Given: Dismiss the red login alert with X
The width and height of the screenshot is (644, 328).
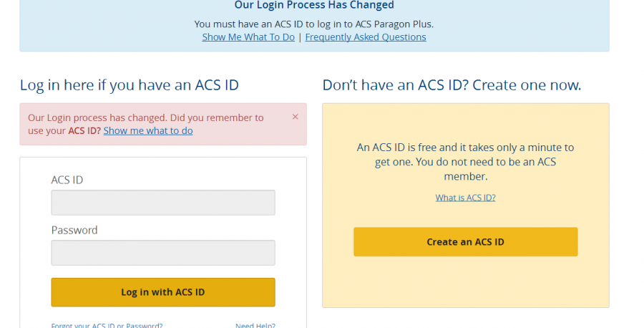Looking at the screenshot, I should pyautogui.click(x=296, y=117).
